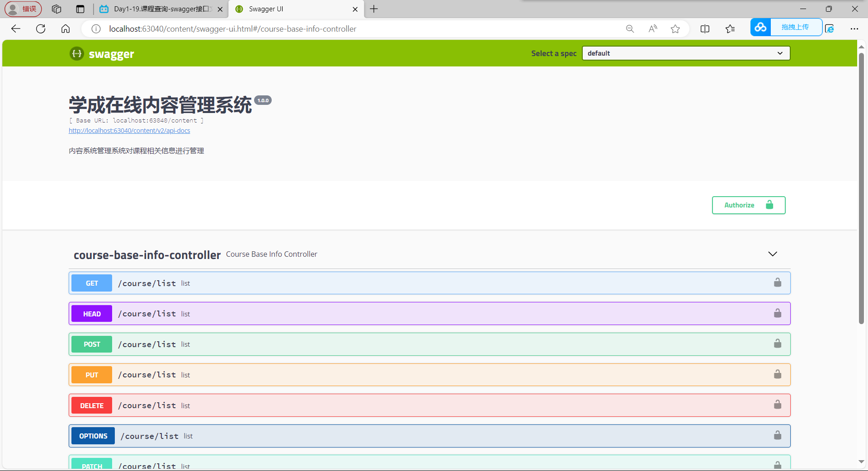This screenshot has width=868, height=471.
Task: Expand the HEAD /course/list operation
Action: pyautogui.click(x=429, y=314)
